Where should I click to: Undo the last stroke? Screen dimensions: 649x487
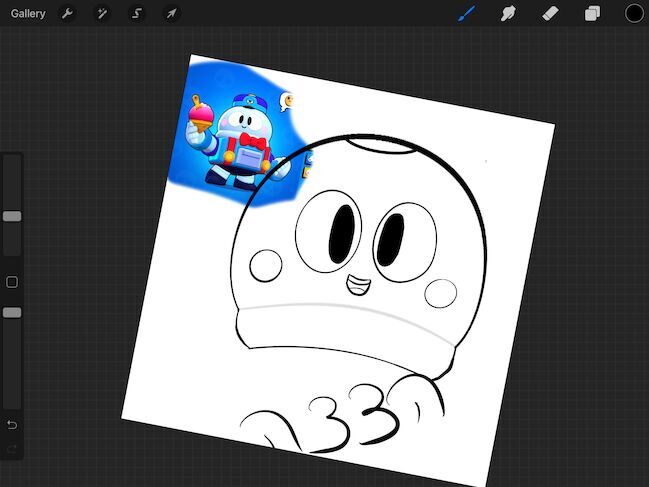coord(12,425)
